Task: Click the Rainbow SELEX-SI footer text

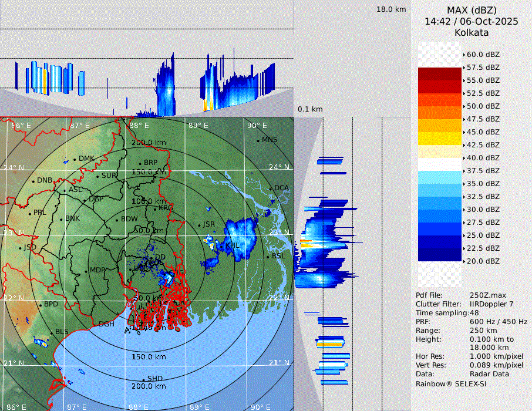Action: (x=451, y=383)
